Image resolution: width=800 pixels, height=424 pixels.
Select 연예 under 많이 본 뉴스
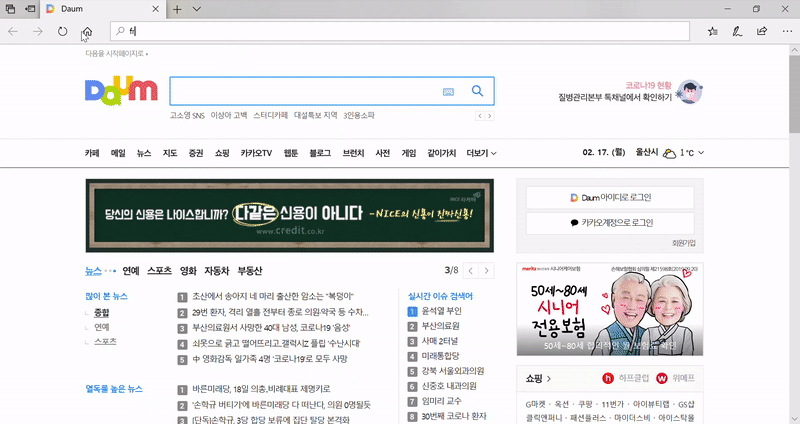pos(102,327)
